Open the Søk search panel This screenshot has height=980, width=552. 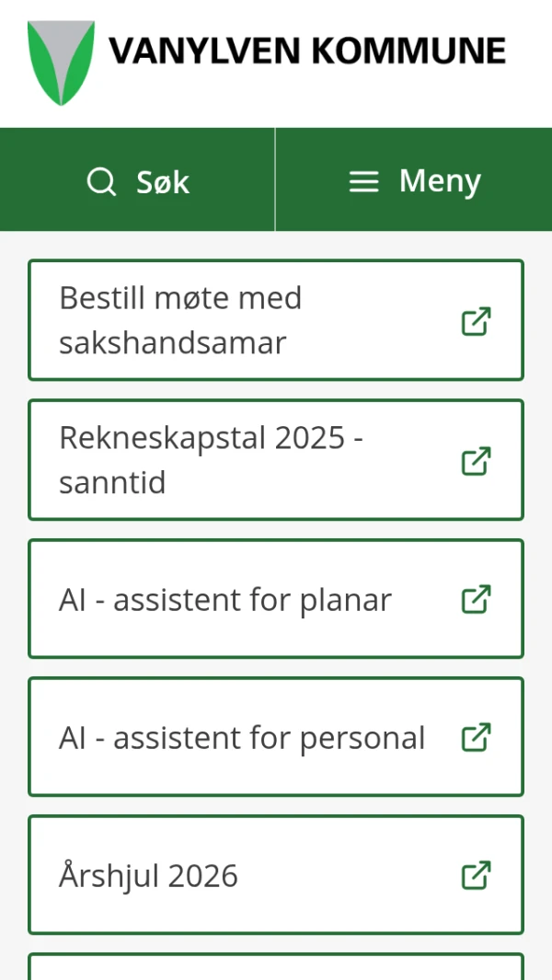tap(138, 180)
